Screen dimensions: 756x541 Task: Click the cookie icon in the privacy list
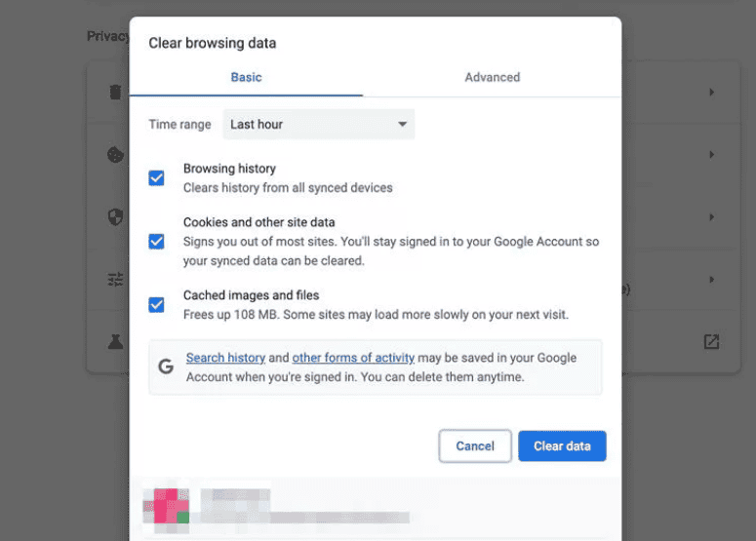click(115, 155)
